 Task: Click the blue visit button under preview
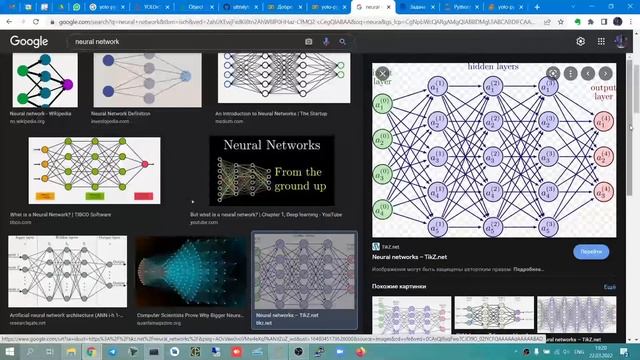(x=591, y=252)
